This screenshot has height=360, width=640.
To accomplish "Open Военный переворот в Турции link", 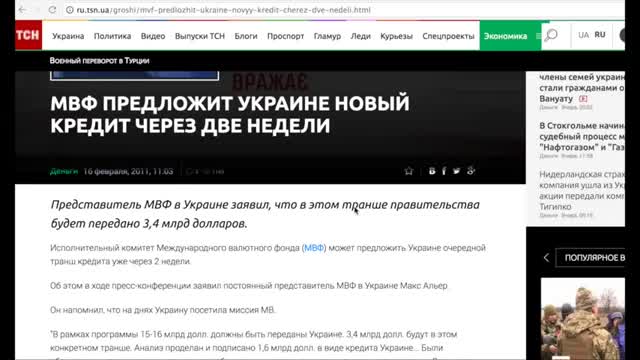I will point(99,61).
